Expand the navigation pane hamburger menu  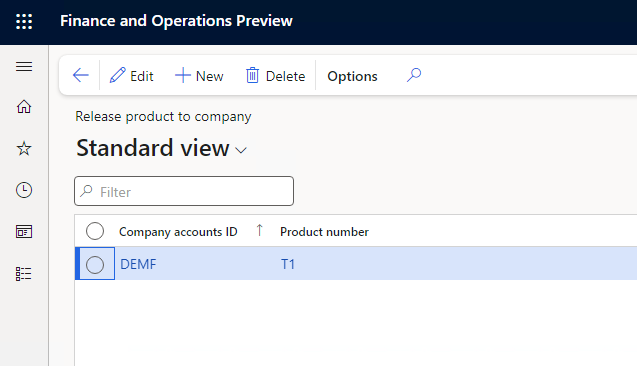pyautogui.click(x=24, y=66)
